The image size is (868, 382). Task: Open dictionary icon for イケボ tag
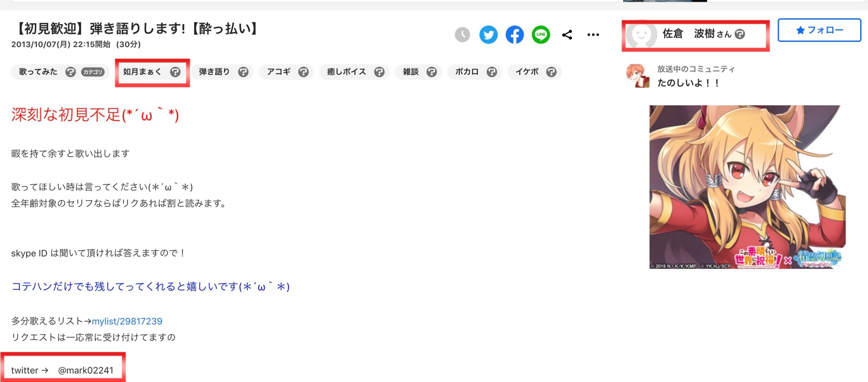click(x=551, y=72)
